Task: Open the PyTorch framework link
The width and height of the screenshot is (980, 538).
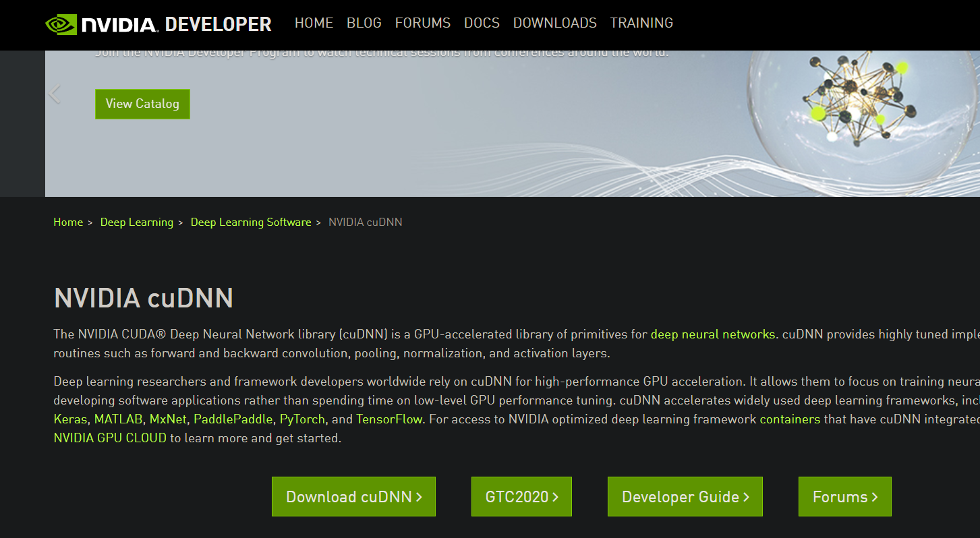Action: (302, 419)
